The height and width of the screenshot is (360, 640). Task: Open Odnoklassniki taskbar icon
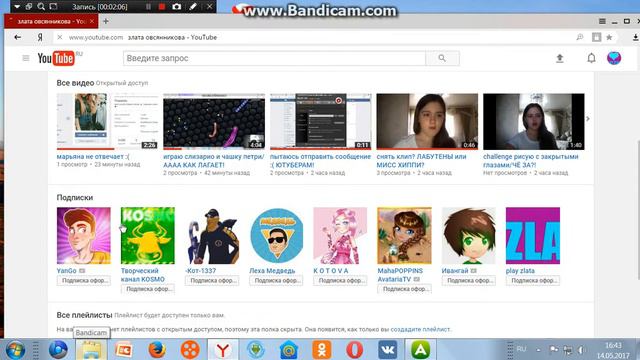[x=322, y=350]
